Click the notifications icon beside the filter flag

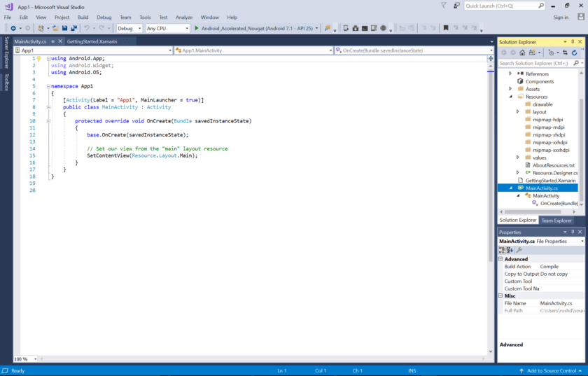[456, 6]
